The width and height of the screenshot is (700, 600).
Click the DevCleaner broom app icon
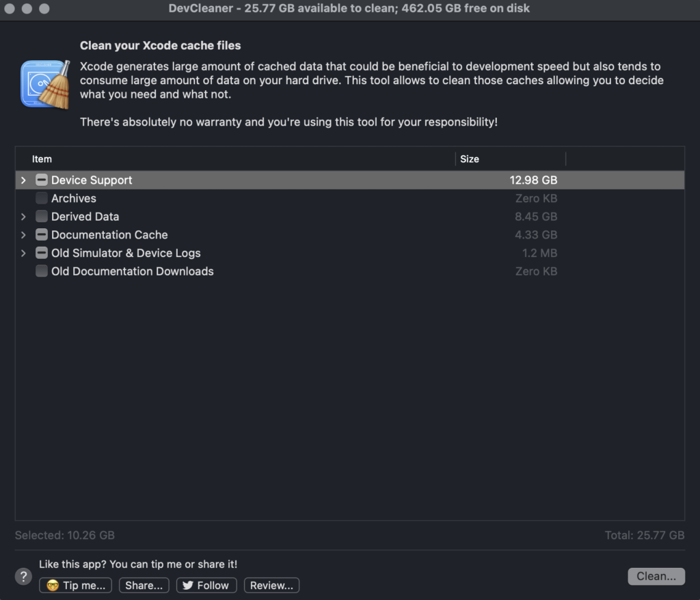coord(45,84)
